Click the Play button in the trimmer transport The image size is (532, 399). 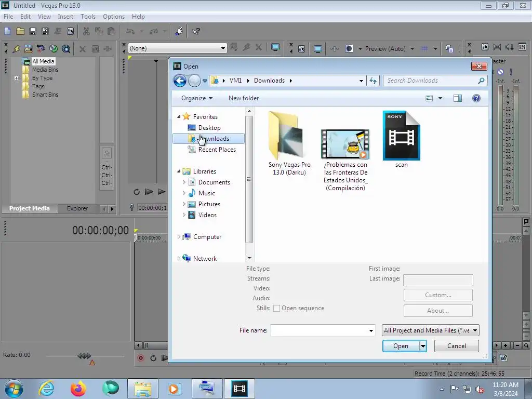pos(162,192)
